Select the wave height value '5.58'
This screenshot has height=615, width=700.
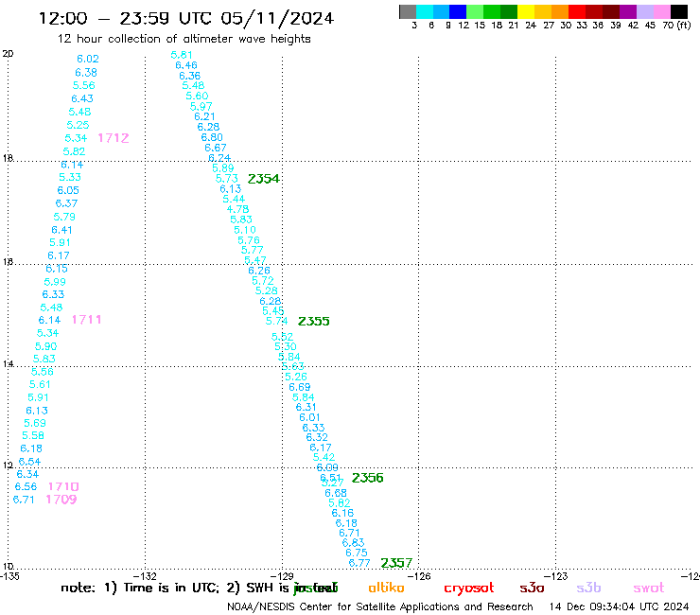pos(33,435)
